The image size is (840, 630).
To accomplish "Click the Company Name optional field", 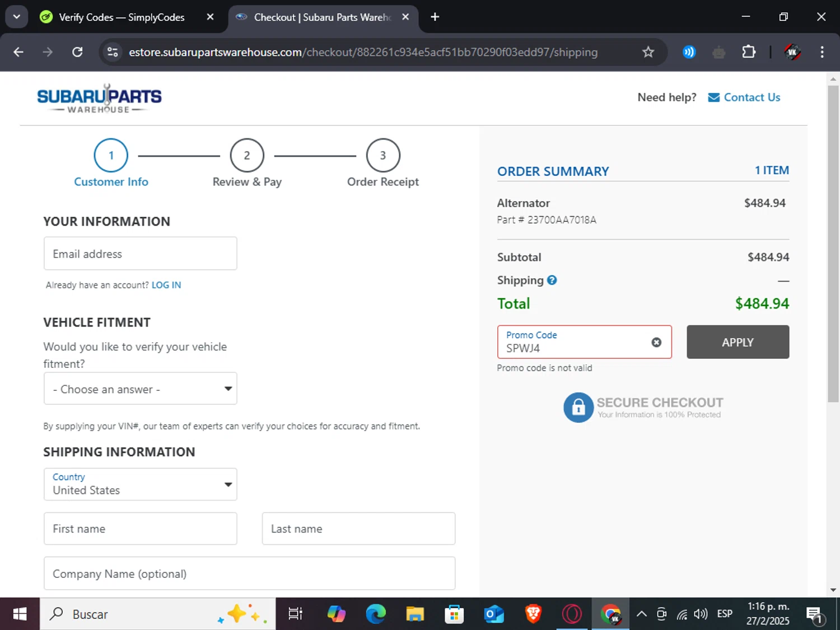I will click(250, 573).
